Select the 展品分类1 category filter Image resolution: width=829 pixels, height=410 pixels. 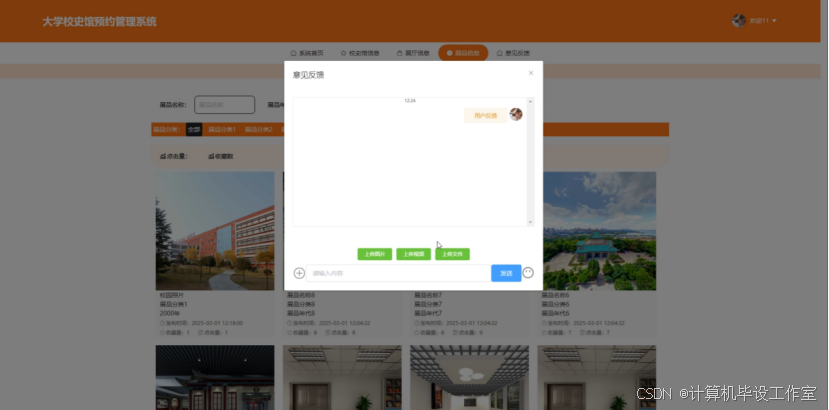[x=222, y=130]
